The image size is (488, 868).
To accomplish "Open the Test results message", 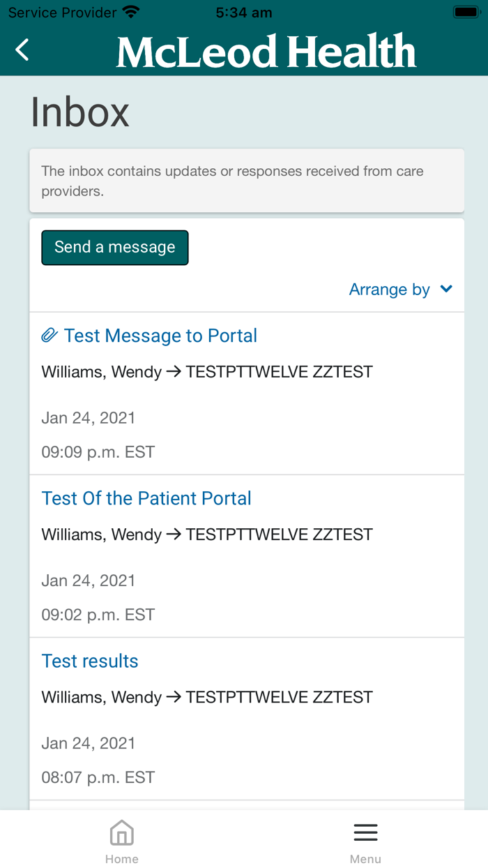I will 89,661.
